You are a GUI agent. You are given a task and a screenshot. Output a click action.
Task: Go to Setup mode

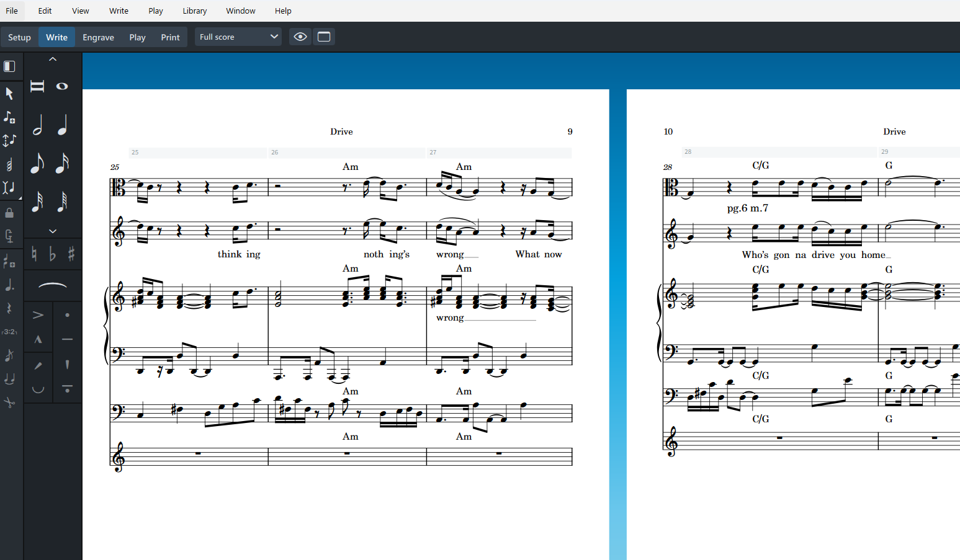[x=19, y=37]
